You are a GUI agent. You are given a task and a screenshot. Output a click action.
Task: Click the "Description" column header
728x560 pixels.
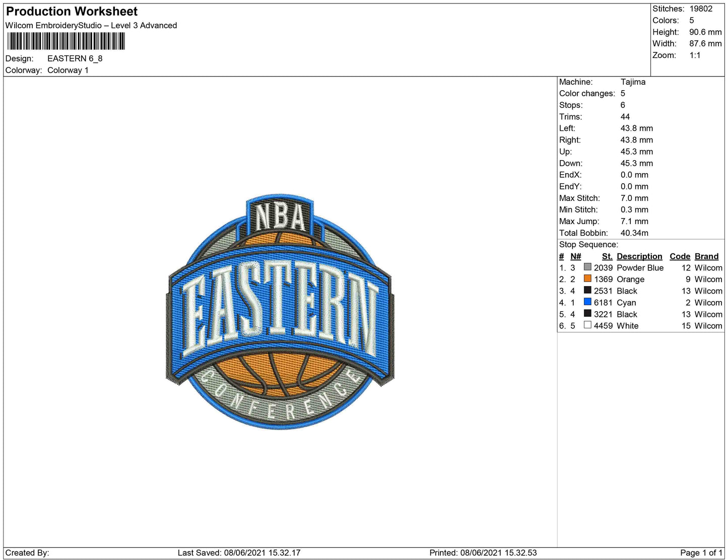[639, 256]
